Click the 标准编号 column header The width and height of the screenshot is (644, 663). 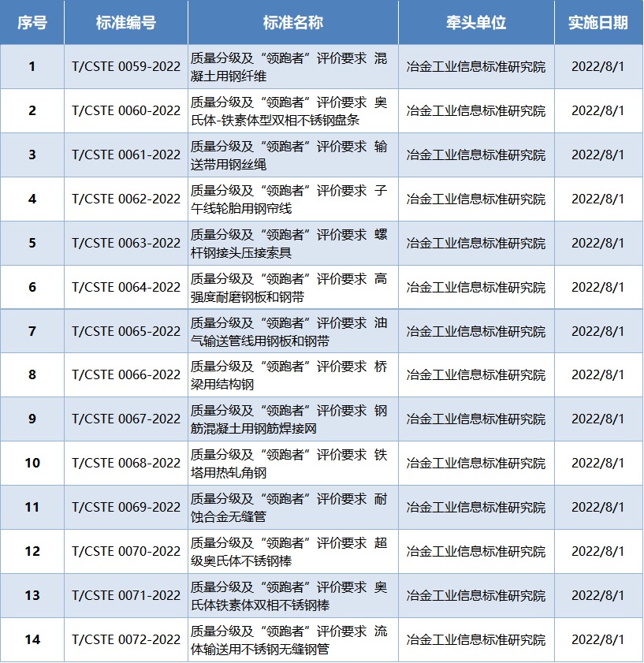tap(126, 23)
